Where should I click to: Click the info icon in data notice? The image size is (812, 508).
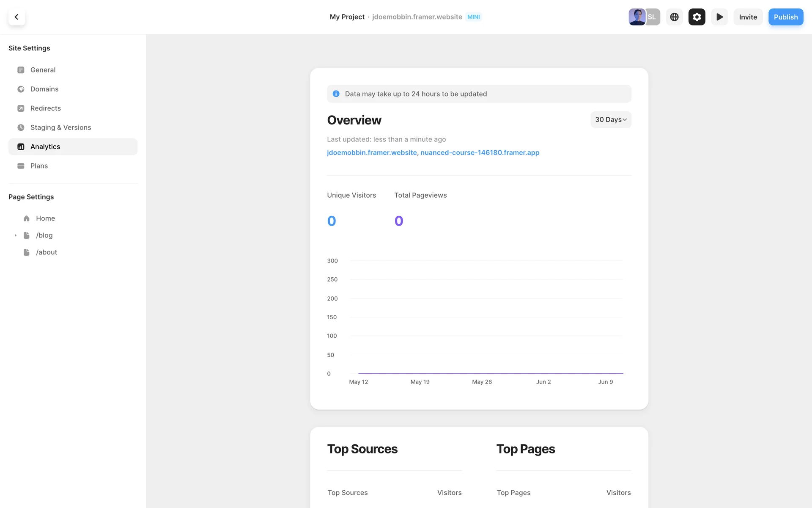point(336,94)
